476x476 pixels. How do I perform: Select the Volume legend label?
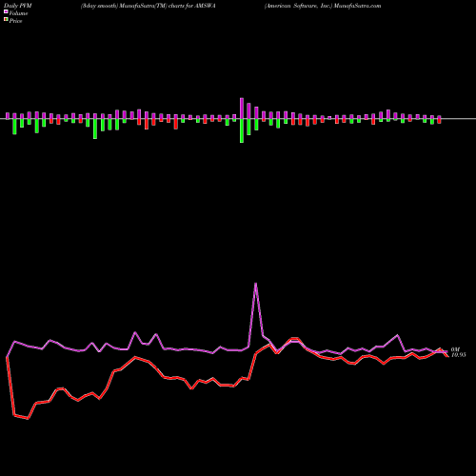pyautogui.click(x=18, y=13)
